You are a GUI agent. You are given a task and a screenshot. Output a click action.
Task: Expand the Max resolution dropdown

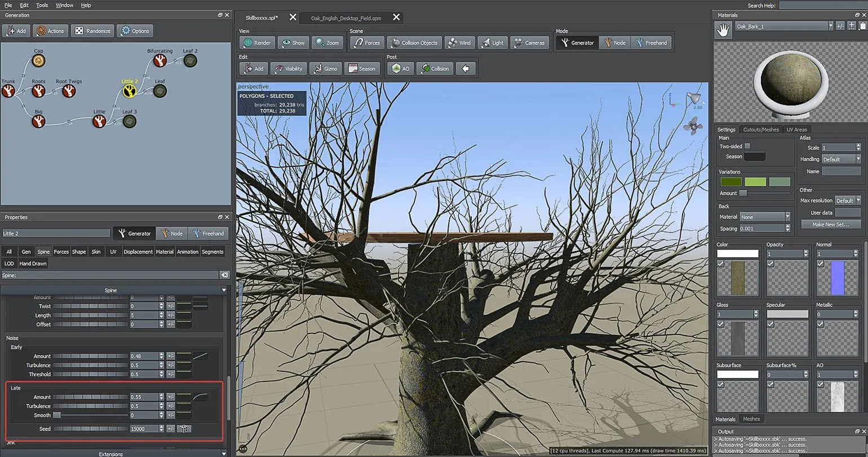point(848,201)
